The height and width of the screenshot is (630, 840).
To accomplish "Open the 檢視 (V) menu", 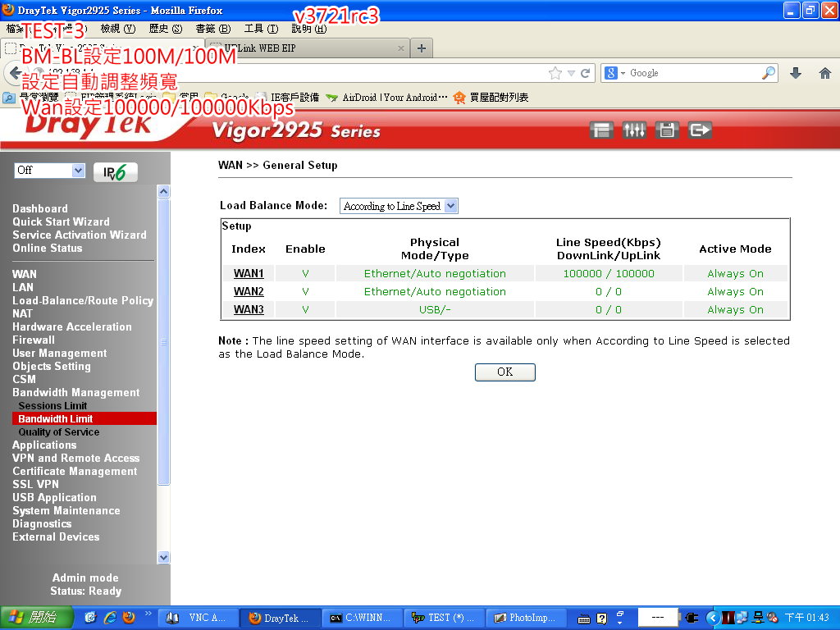I will click(118, 29).
